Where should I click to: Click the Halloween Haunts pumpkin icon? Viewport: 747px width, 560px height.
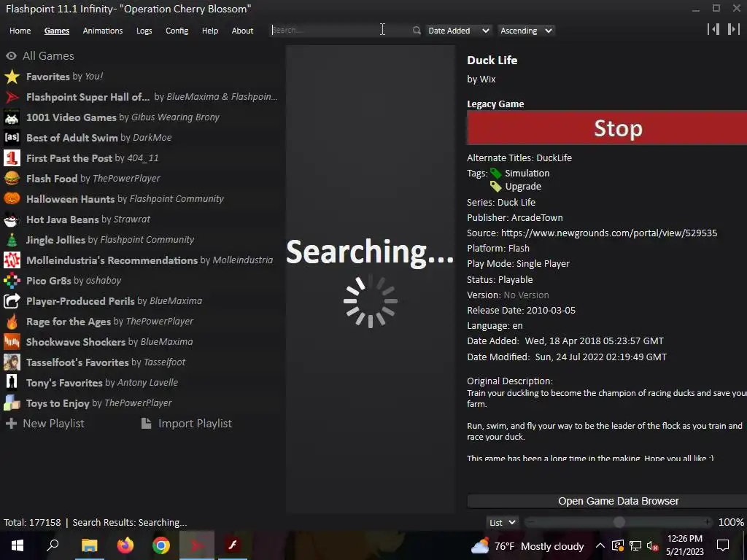tap(12, 199)
